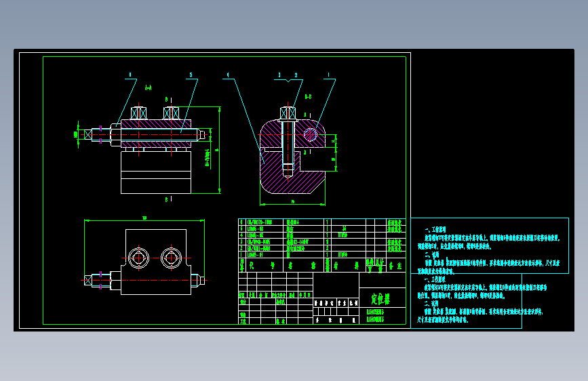The height and width of the screenshot is (381, 588).
Task: Select parts list header 备注 cell
Action: [x=395, y=266]
